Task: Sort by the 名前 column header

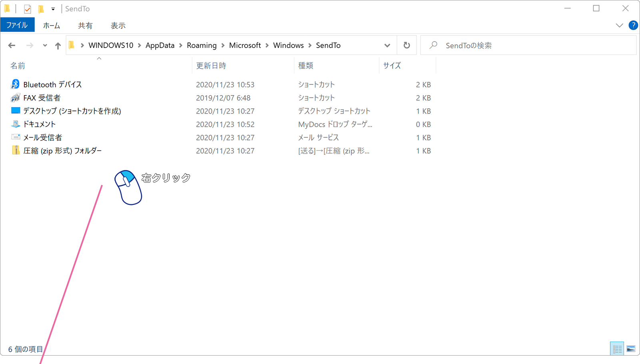Action: (18, 66)
